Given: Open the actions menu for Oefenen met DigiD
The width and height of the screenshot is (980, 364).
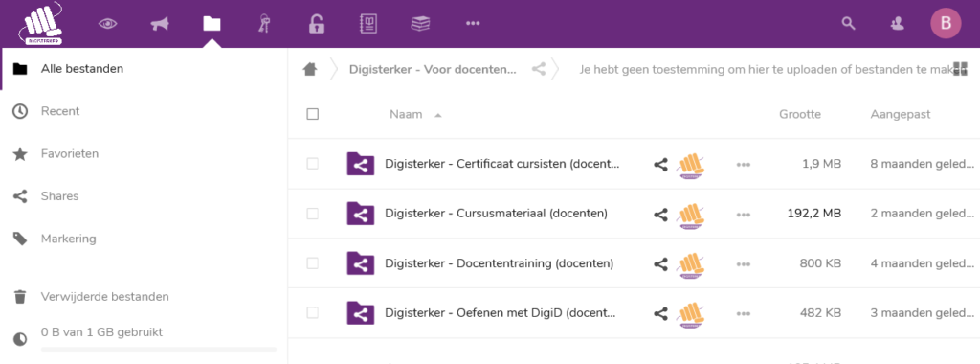Looking at the screenshot, I should click(743, 314).
